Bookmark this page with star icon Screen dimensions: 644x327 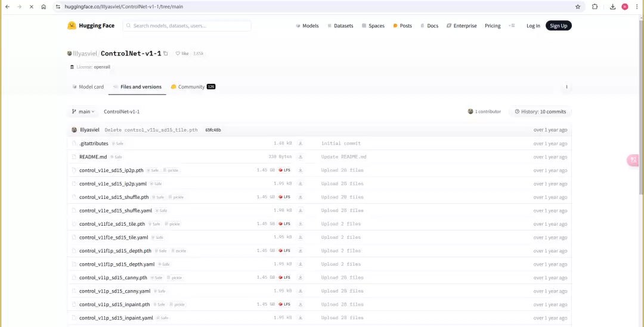pyautogui.click(x=577, y=7)
